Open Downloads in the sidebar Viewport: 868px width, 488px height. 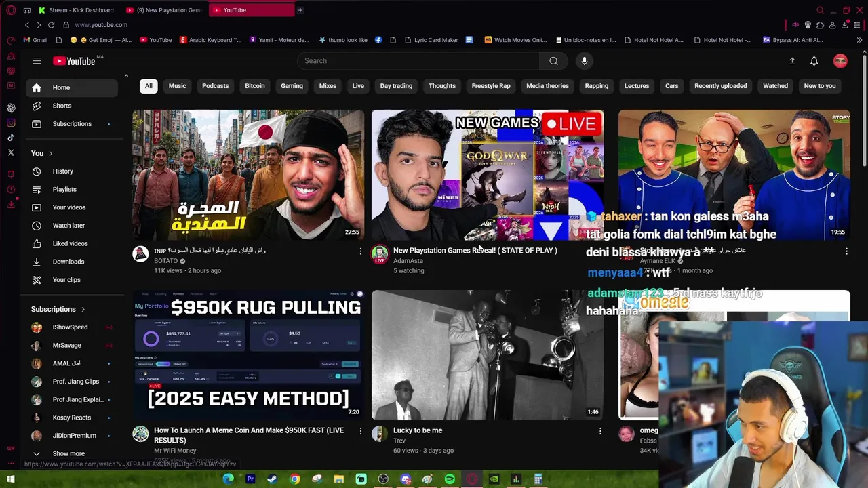[71, 262]
